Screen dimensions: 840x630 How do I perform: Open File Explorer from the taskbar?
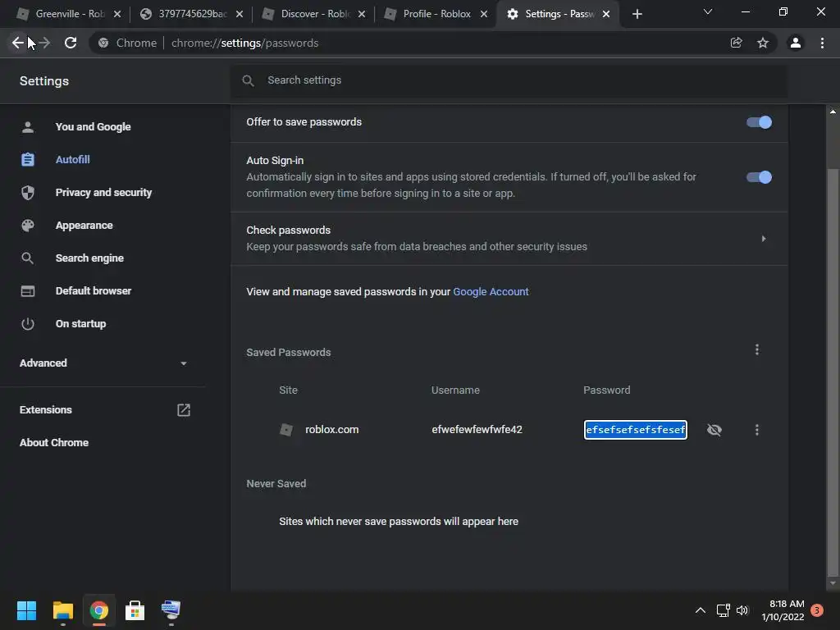click(x=62, y=610)
